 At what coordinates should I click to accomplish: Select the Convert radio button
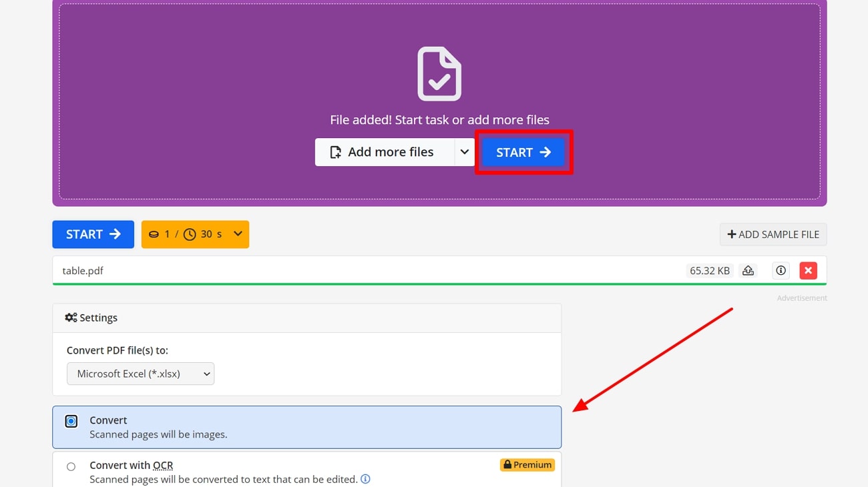pos(71,421)
